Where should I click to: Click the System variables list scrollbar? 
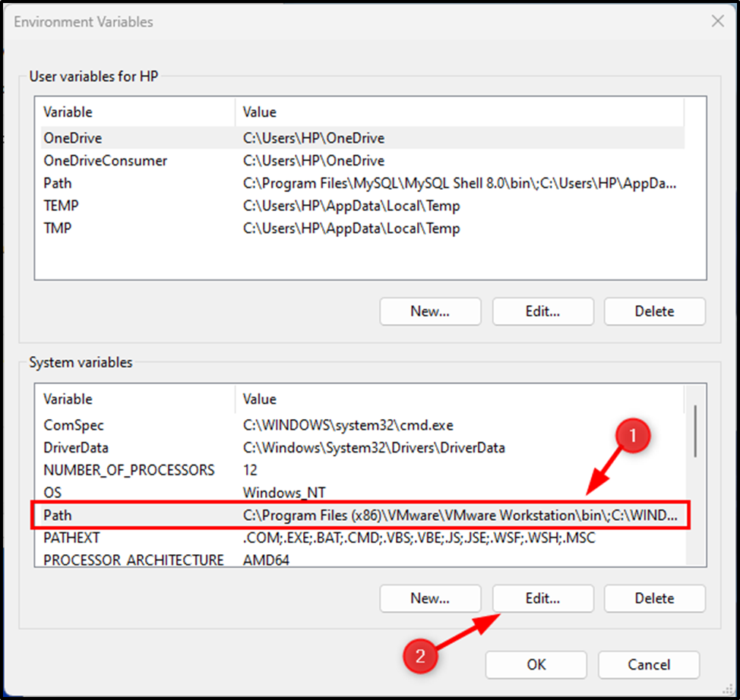[x=695, y=431]
